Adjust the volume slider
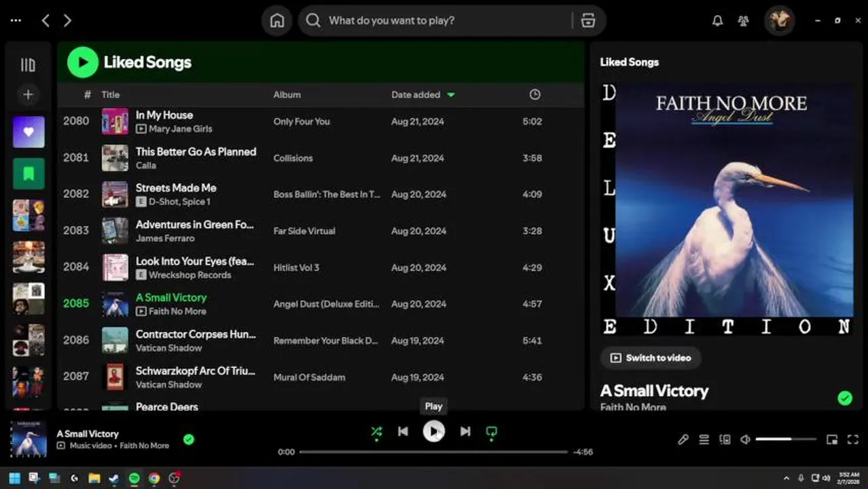Viewport: 868px width, 489px height. pos(786,439)
